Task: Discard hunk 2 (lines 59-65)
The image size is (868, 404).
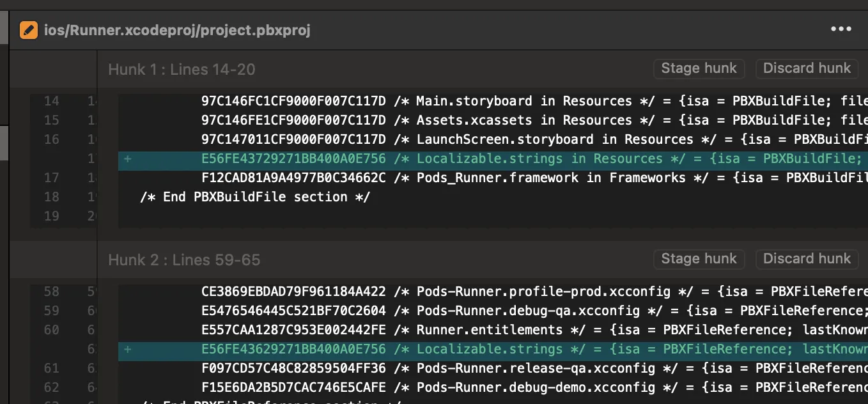Action: 807,259
